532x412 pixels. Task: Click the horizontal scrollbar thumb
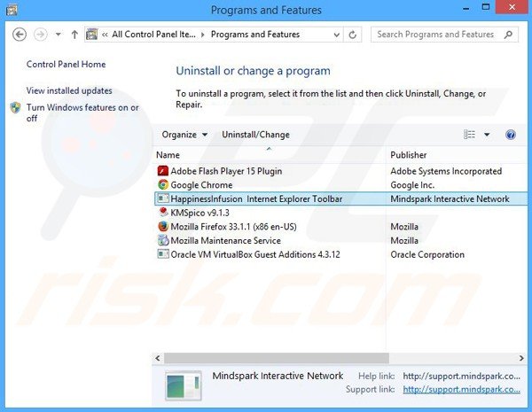click(277, 358)
